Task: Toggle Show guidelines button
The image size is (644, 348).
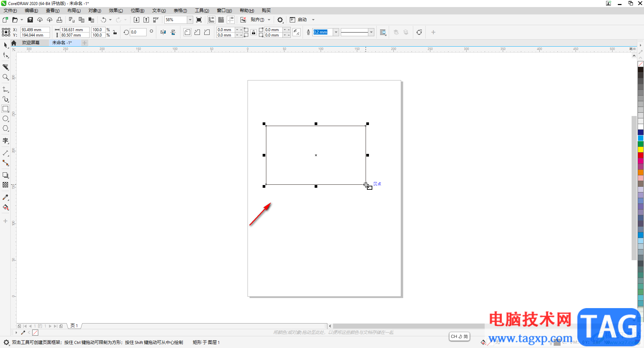Action: click(231, 20)
